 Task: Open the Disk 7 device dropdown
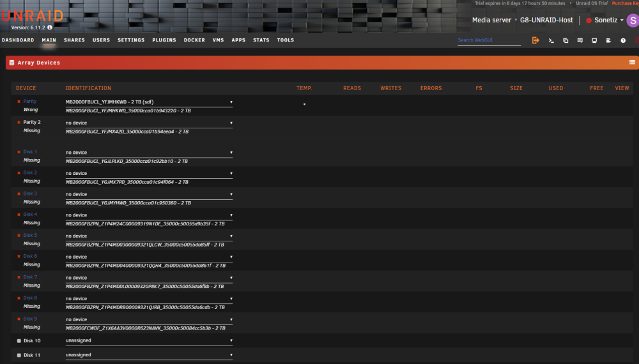tap(149, 278)
